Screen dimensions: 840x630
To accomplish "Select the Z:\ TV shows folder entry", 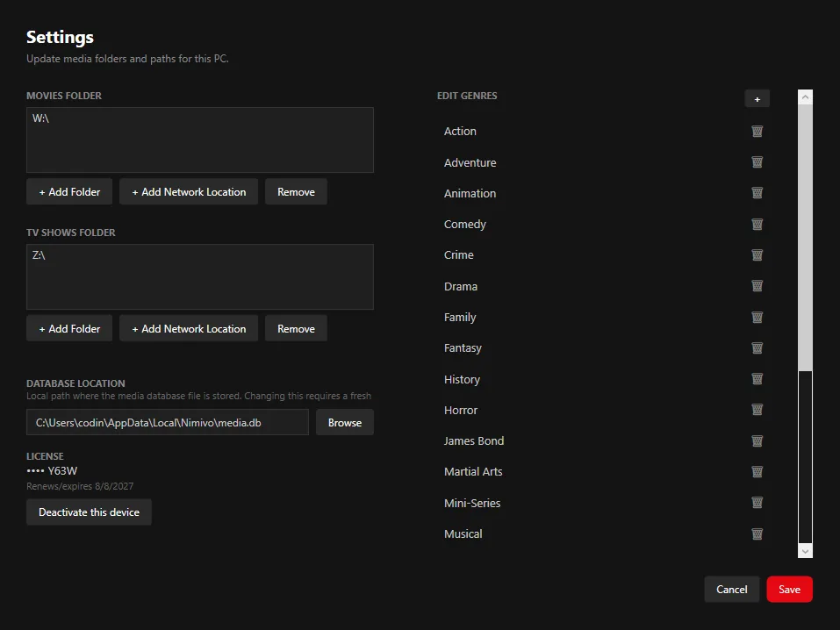I will [x=39, y=255].
